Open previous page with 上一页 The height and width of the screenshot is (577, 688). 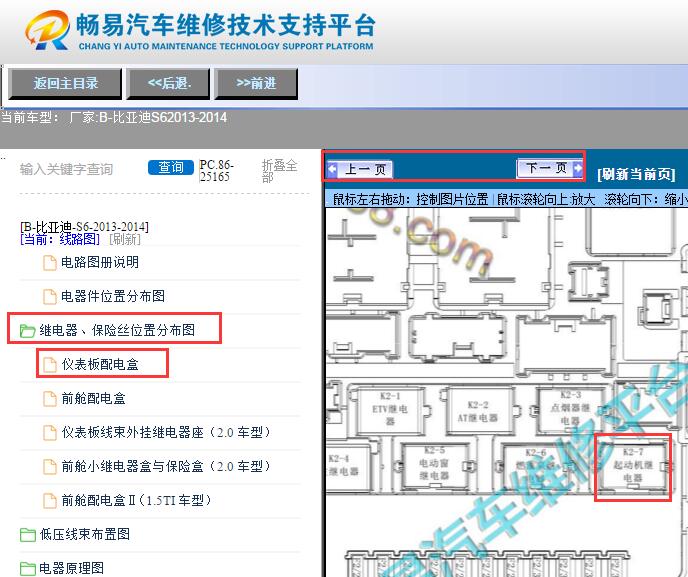[360, 169]
